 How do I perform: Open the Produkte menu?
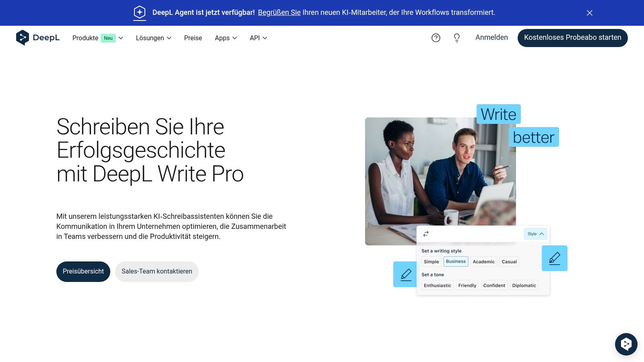(x=85, y=38)
